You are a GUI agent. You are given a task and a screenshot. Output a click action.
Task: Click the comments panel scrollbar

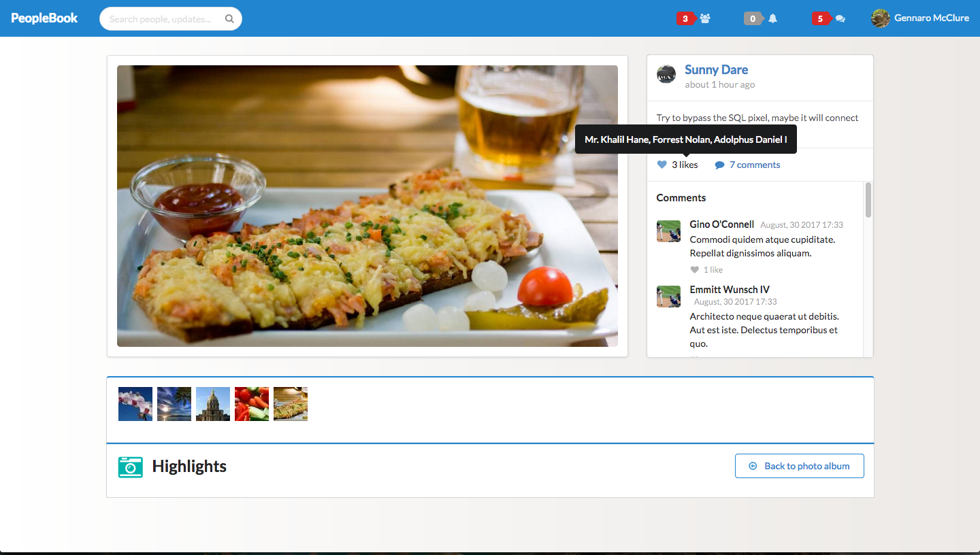(868, 200)
